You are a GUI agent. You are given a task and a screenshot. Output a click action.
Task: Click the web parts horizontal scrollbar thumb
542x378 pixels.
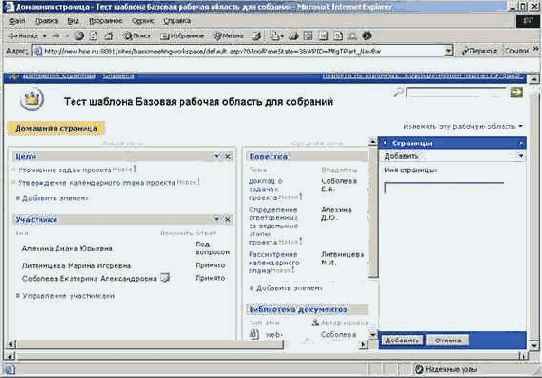point(150,344)
